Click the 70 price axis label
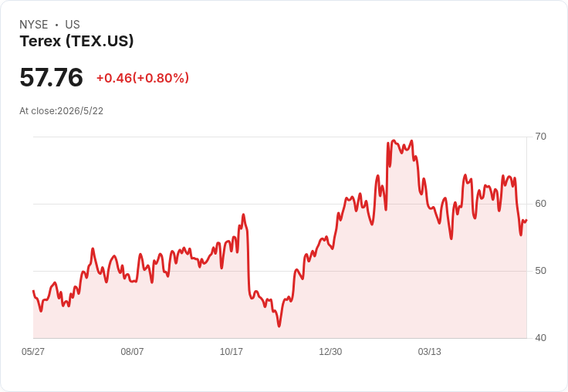This screenshot has width=568, height=392. pyautogui.click(x=540, y=137)
